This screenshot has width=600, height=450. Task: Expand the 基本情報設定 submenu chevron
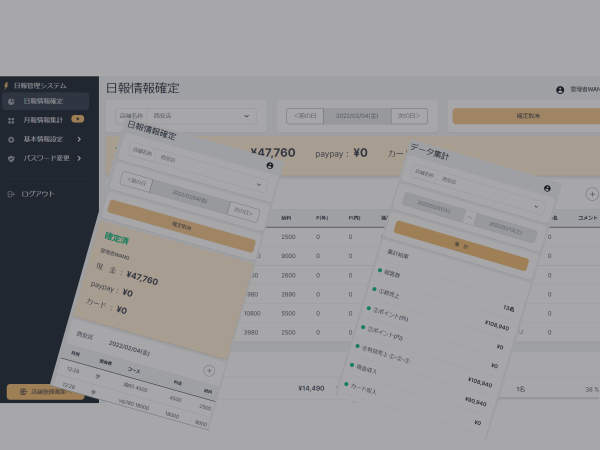[78, 139]
